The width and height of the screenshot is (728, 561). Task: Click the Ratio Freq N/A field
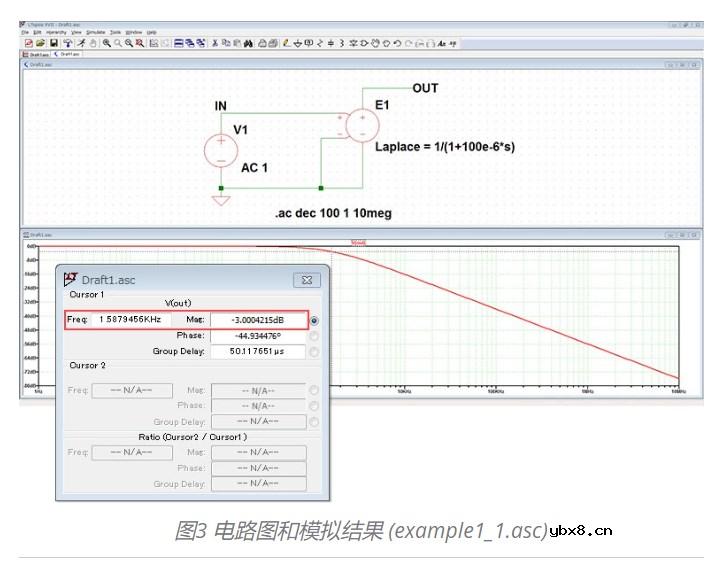tap(132, 452)
